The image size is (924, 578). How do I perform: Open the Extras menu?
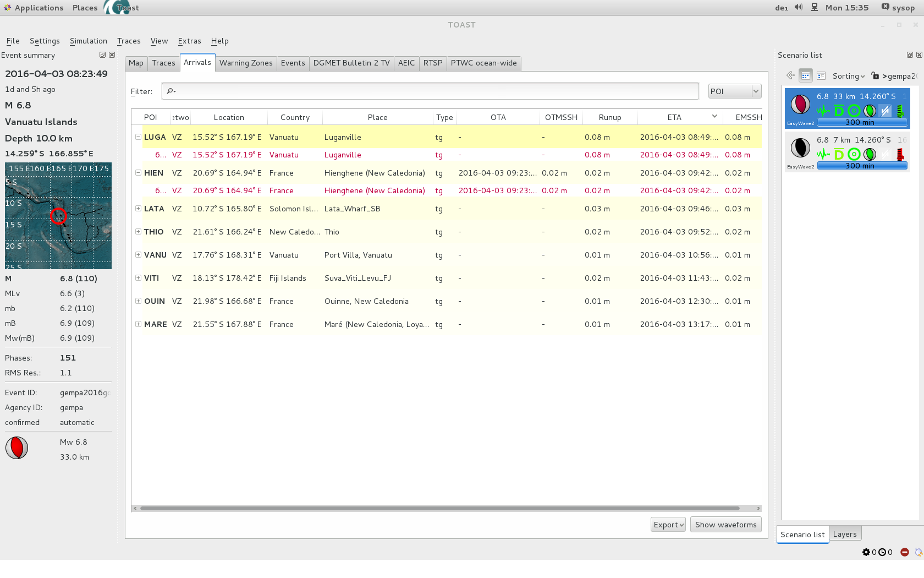(x=190, y=41)
